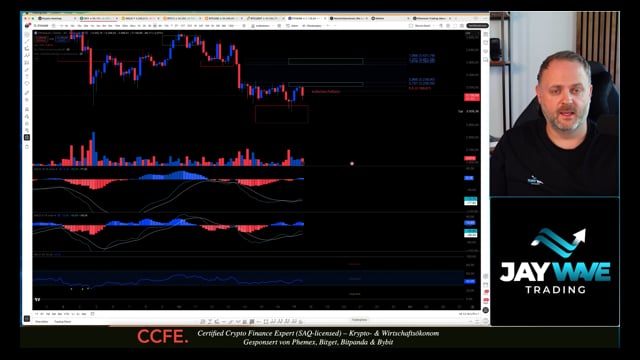Select the highlighted active timeframe button
Viewport: 640px width, 360px height.
click(x=154, y=26)
